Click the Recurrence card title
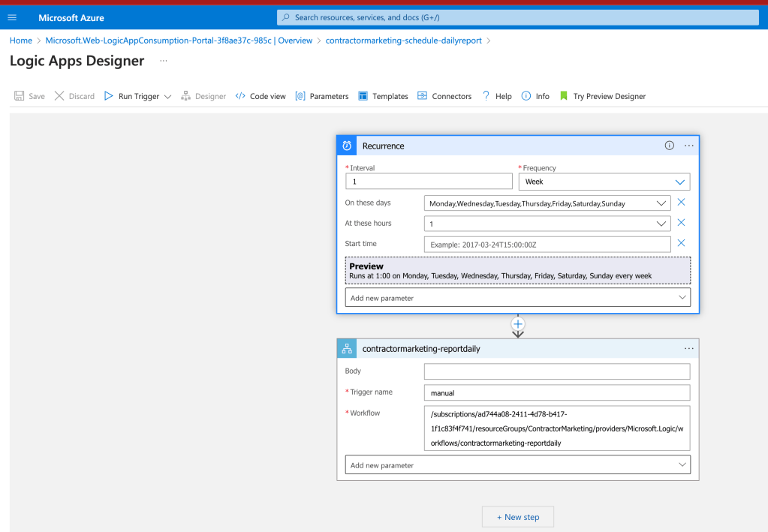This screenshot has width=768, height=532. tap(383, 146)
